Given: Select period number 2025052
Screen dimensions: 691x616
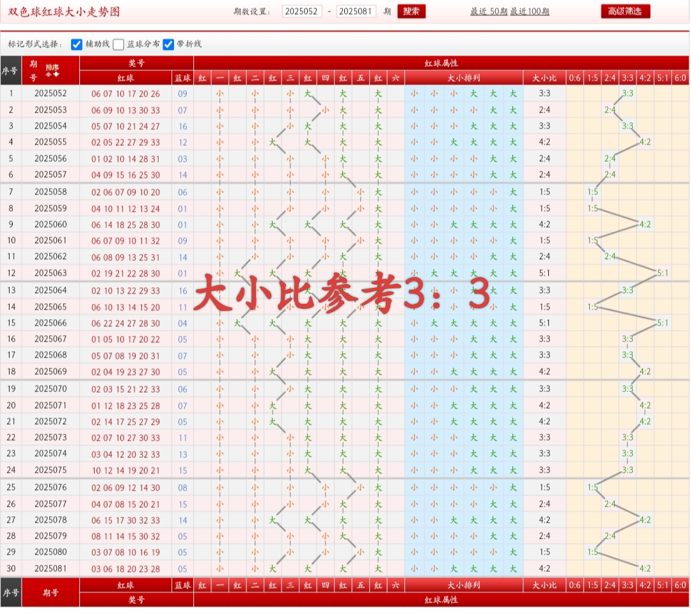Looking at the screenshot, I should pos(51,93).
